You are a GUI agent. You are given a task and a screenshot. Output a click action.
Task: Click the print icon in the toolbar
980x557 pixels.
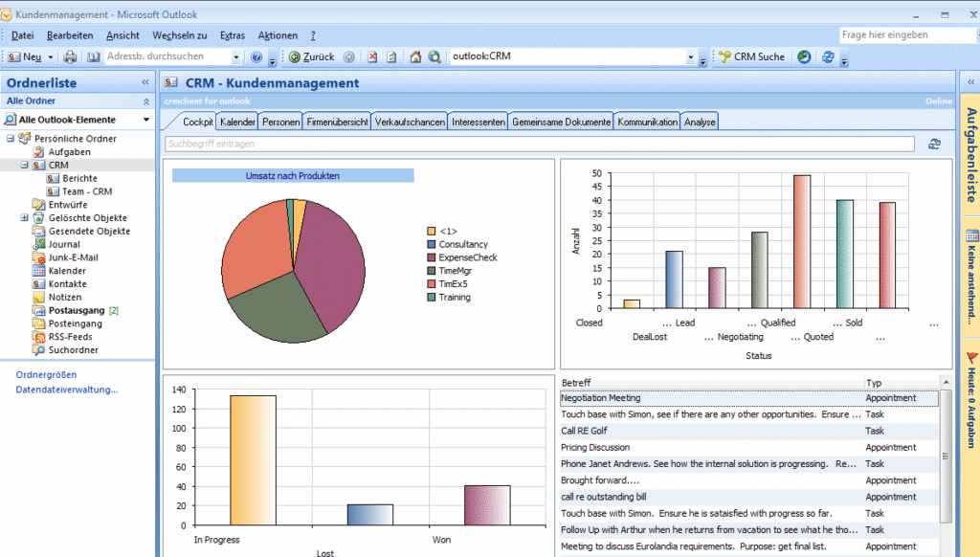tap(70, 56)
